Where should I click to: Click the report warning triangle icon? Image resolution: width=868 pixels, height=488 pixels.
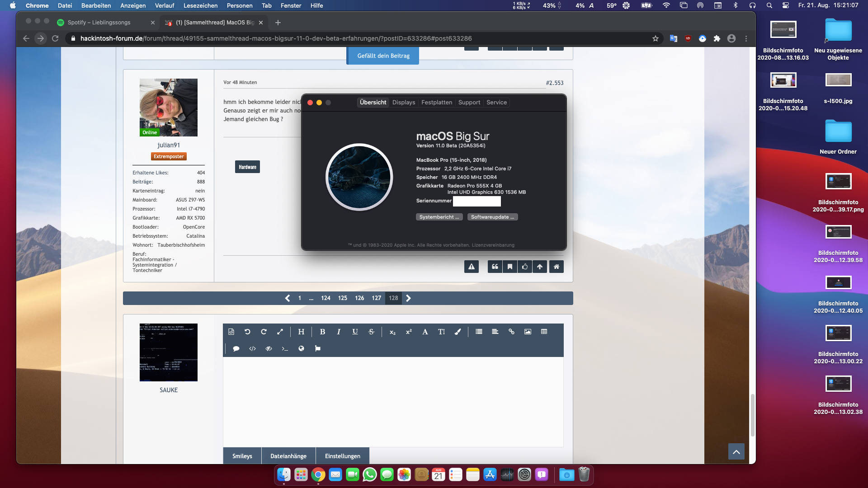tap(472, 267)
